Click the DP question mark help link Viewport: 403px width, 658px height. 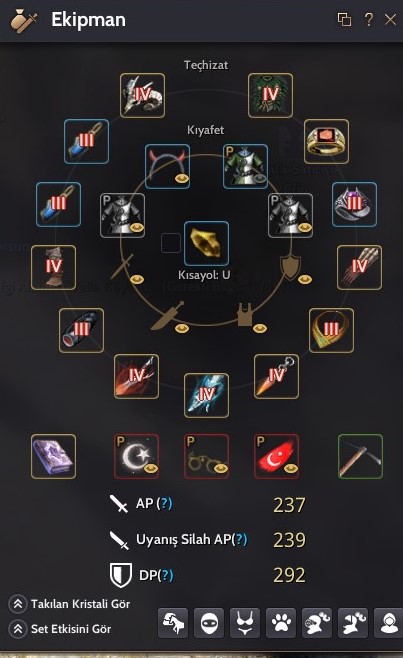pos(165,575)
